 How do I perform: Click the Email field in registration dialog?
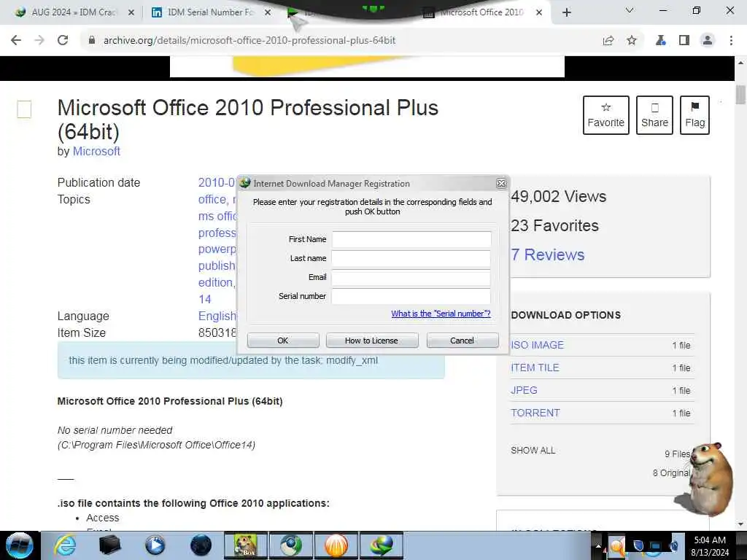(x=411, y=278)
